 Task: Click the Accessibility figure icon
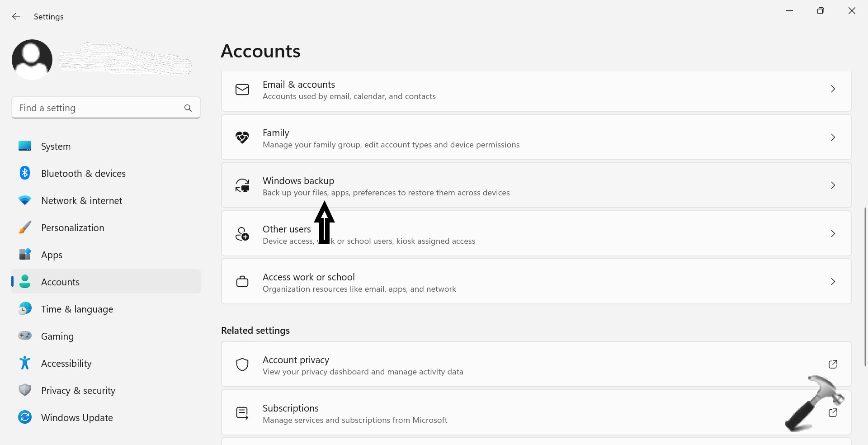pyautogui.click(x=25, y=363)
